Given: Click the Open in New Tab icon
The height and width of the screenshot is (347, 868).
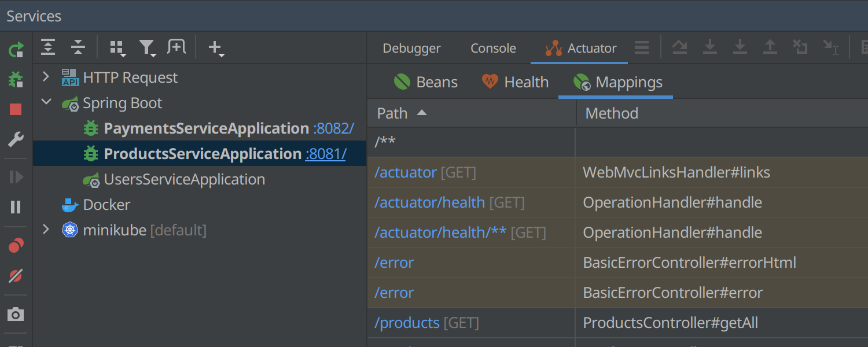Looking at the screenshot, I should coord(176,47).
